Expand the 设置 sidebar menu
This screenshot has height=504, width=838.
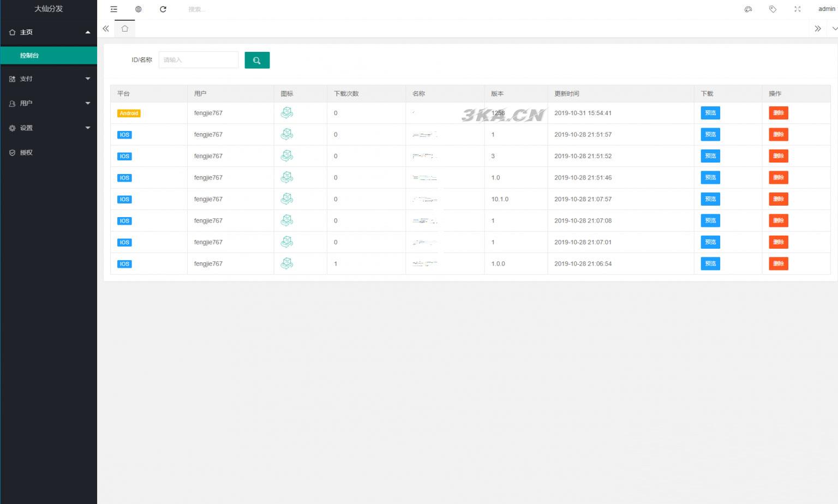pos(49,128)
